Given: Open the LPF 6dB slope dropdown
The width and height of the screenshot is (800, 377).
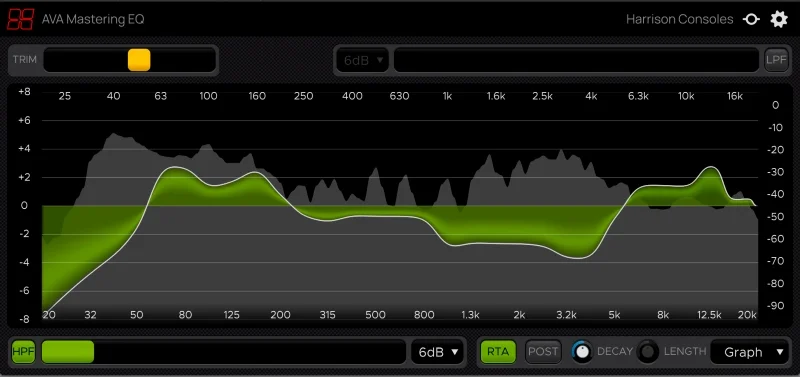Looking at the screenshot, I should [x=363, y=60].
